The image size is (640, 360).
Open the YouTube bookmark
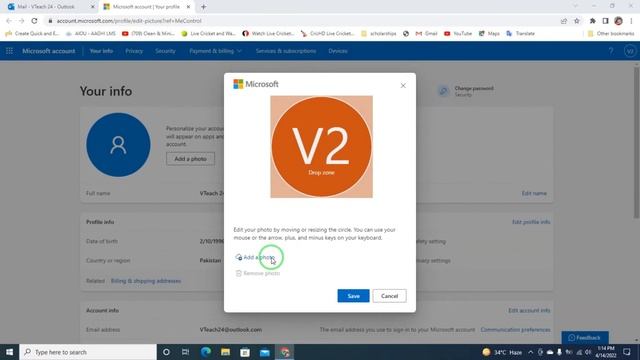click(x=458, y=33)
